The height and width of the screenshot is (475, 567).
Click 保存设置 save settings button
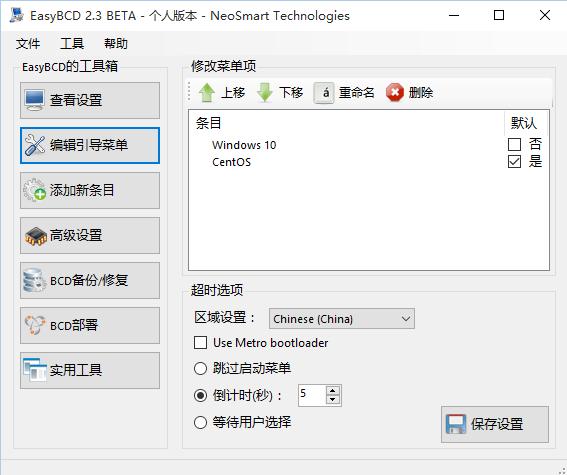click(x=495, y=424)
